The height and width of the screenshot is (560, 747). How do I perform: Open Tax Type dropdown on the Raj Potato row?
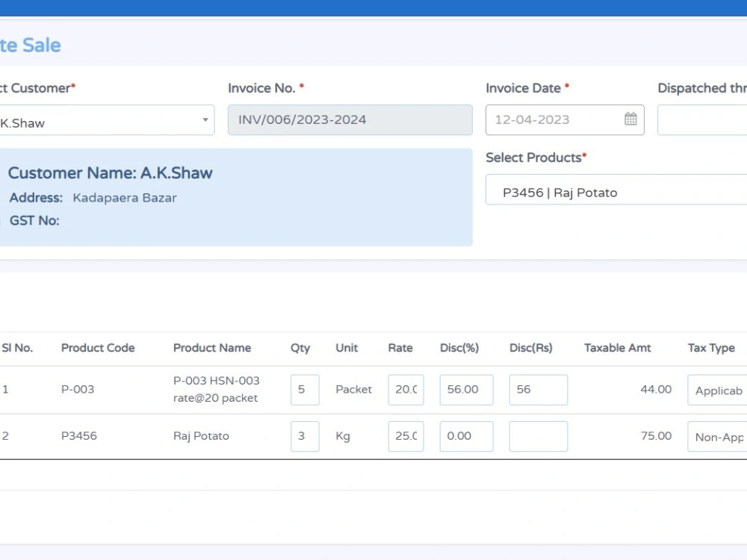tap(719, 436)
